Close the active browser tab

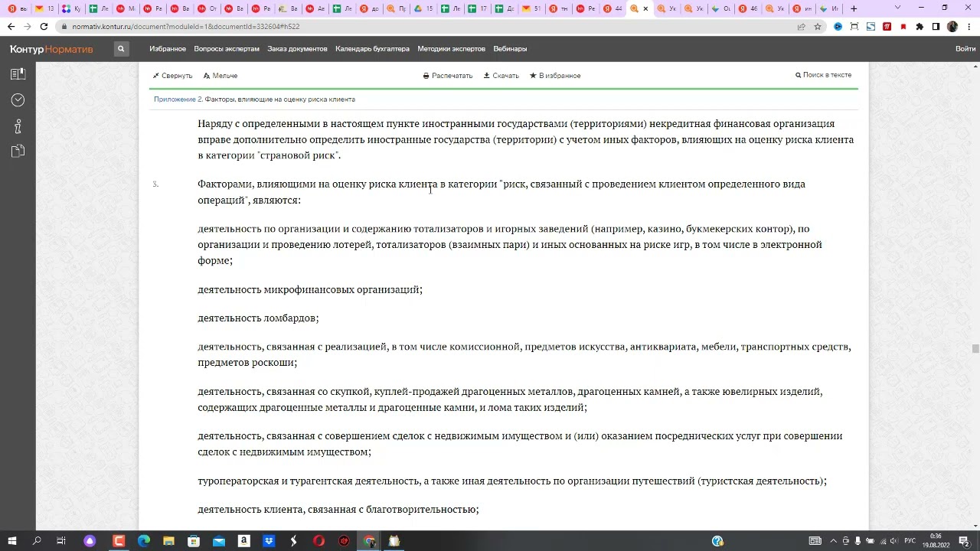(645, 8)
